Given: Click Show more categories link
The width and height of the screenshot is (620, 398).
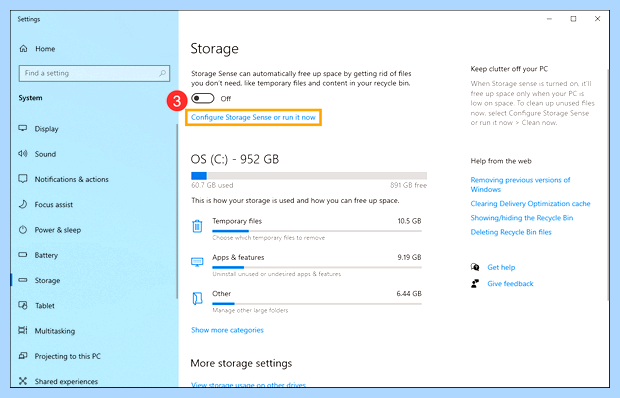Looking at the screenshot, I should [x=227, y=330].
